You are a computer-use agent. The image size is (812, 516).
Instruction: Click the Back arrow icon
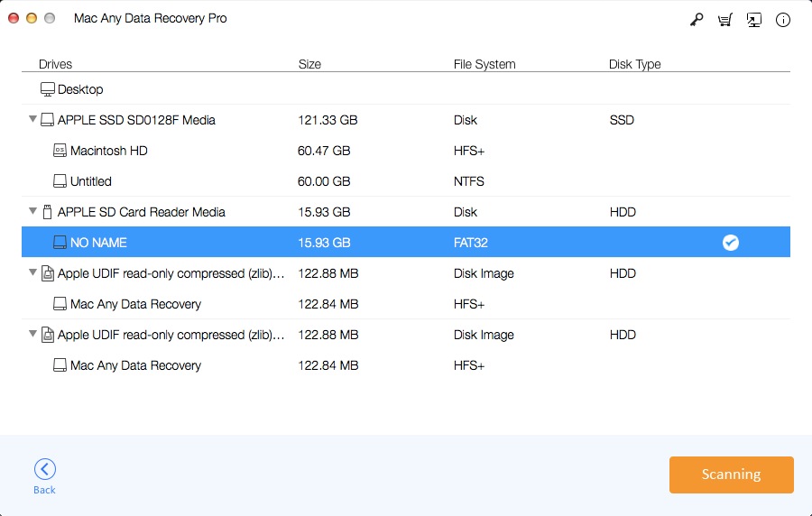pos(44,468)
